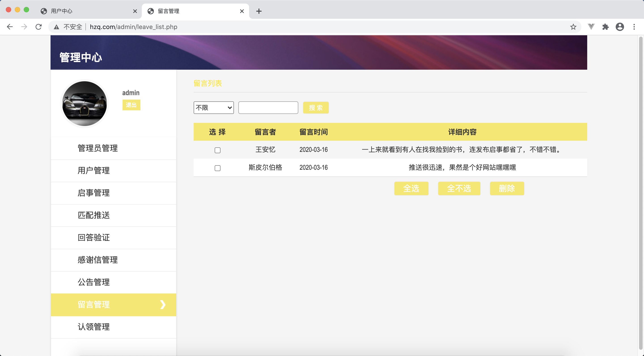Viewport: 644px width, 356px height.
Task: Check the box for 斯皮尔伯格's message
Action: coord(218,168)
